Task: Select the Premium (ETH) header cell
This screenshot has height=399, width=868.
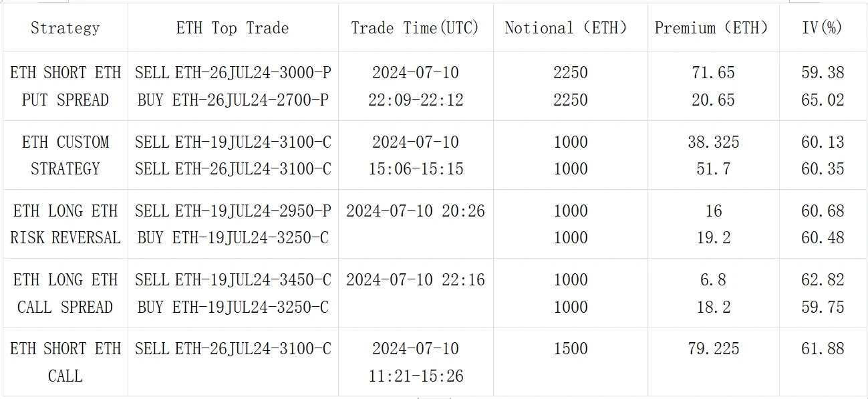Action: (712, 28)
